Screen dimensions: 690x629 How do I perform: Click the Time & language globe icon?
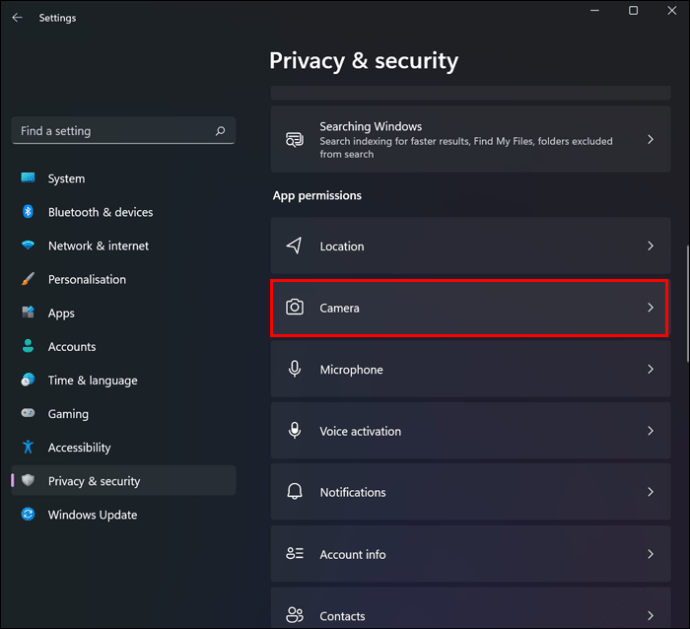(28, 380)
